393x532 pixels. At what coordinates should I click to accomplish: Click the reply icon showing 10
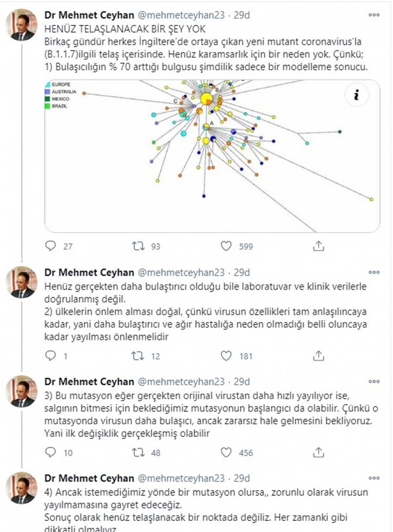[51, 450]
